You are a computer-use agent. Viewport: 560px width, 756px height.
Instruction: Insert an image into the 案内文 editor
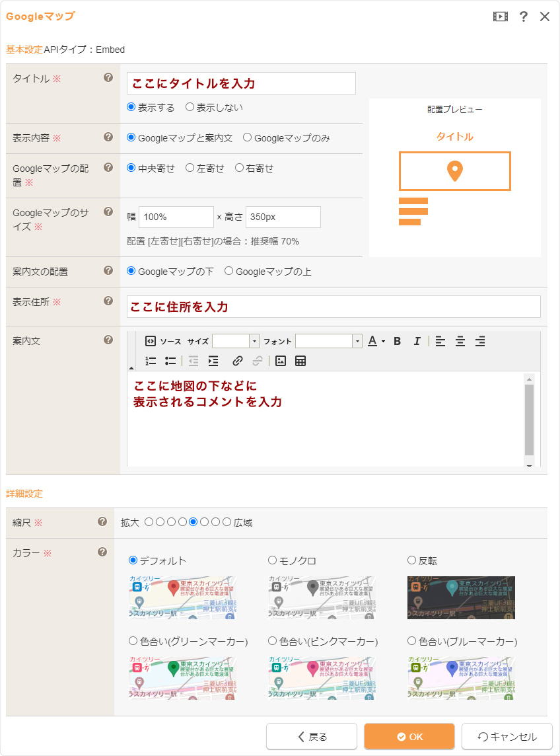click(281, 361)
